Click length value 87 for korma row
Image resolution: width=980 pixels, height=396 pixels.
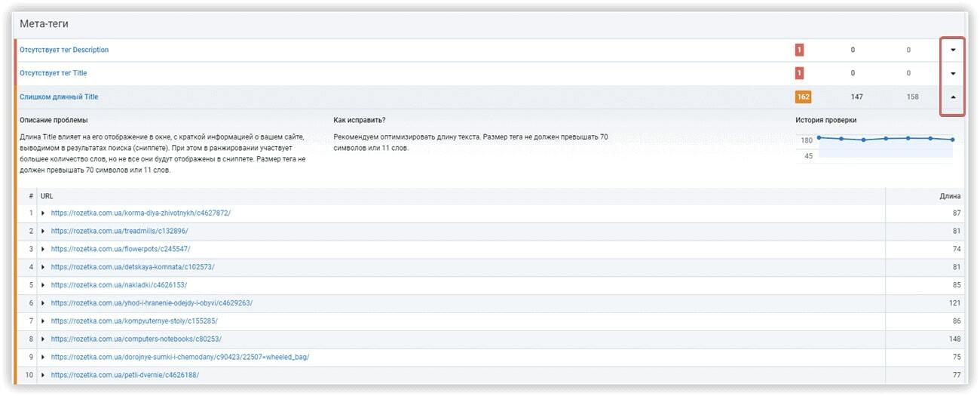pyautogui.click(x=957, y=213)
